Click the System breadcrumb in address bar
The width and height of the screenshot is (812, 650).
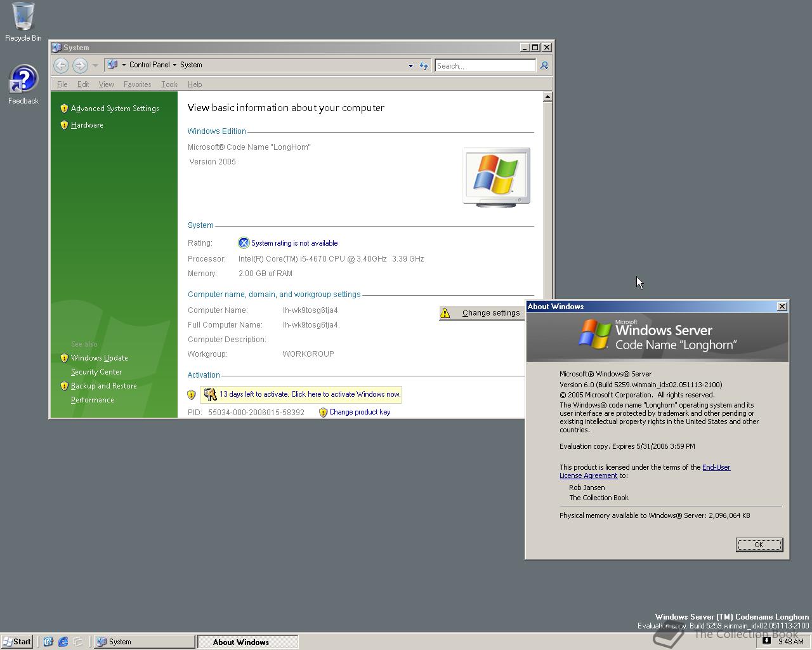[191, 65]
